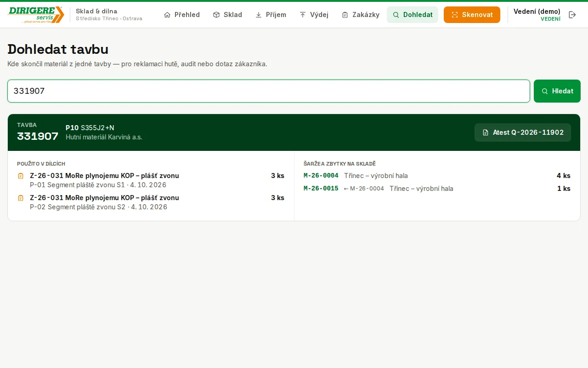This screenshot has height=368, width=588.
Task: Switch to the Výdej page
Action: tap(314, 15)
